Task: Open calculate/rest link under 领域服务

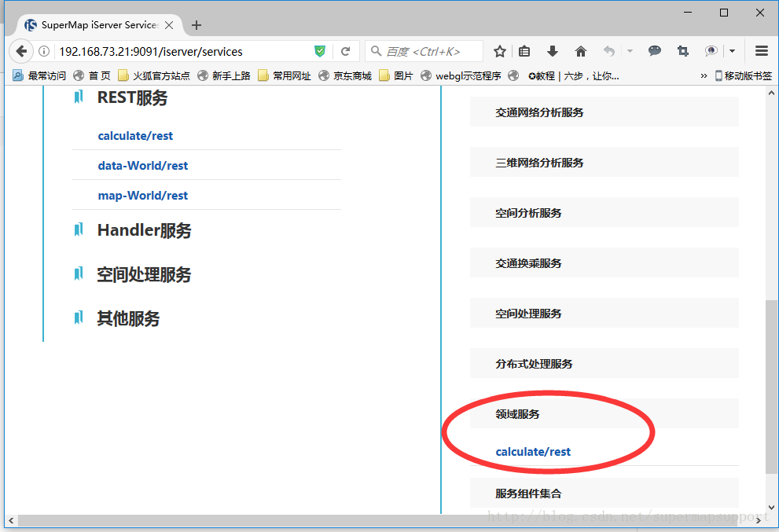Action: point(533,452)
